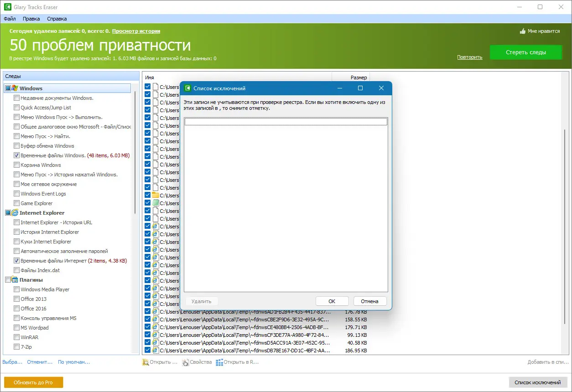This screenshot has height=392, width=572.
Task: Check Корзина Windows
Action: click(17, 165)
